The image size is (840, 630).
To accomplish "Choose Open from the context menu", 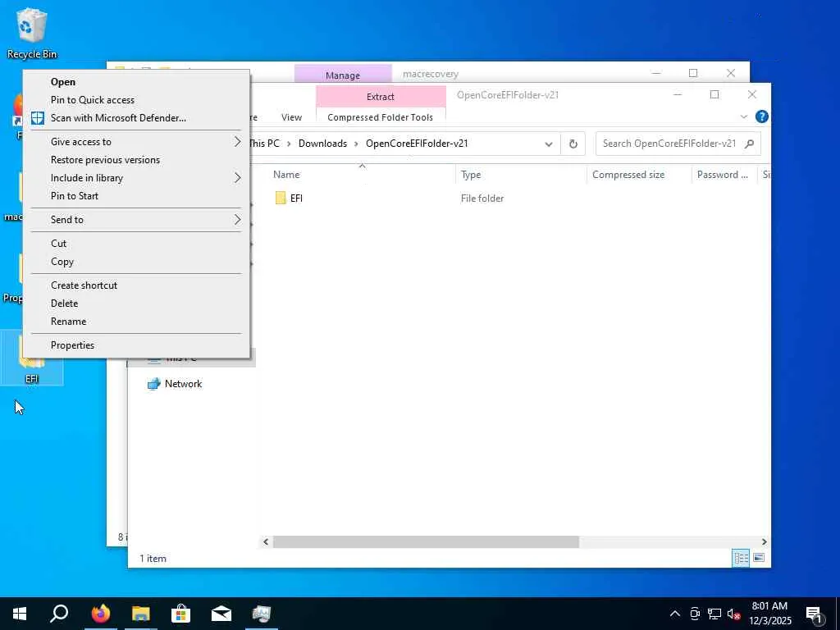I will point(137,82).
